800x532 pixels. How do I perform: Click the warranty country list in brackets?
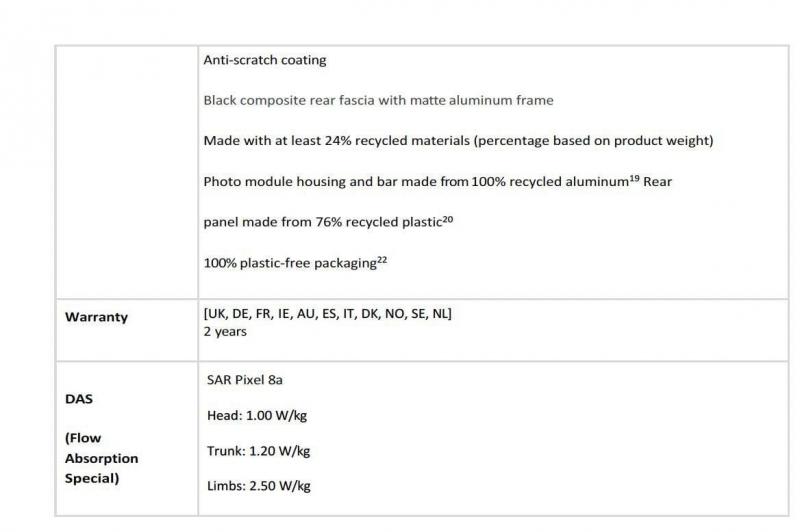327,315
